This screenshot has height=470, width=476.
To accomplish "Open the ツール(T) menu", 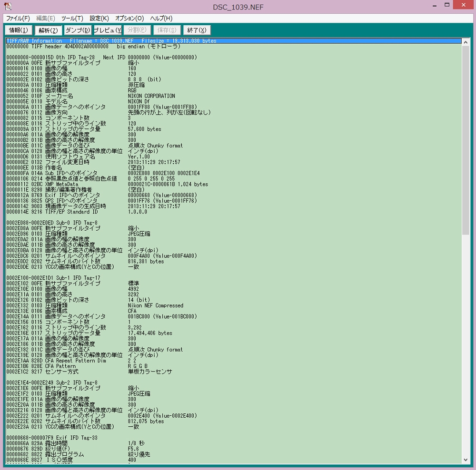I will (x=72, y=18).
